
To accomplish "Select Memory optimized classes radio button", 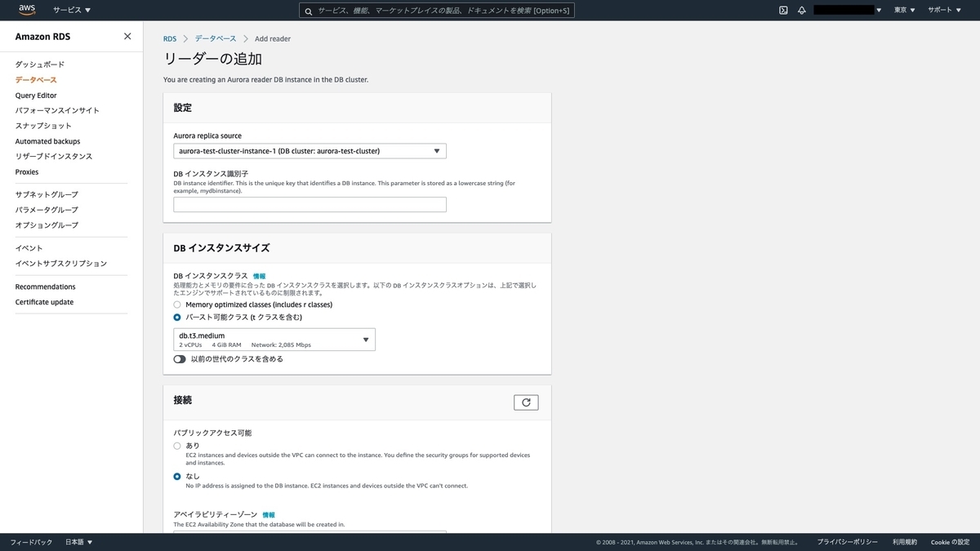I will tap(177, 304).
